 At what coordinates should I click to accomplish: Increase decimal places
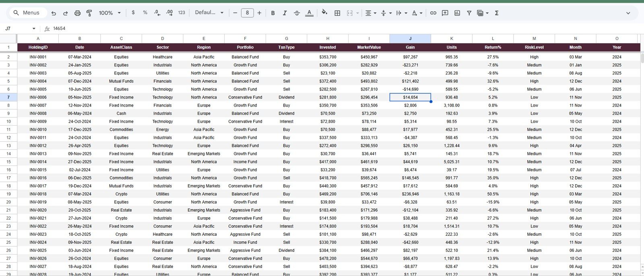[169, 13]
